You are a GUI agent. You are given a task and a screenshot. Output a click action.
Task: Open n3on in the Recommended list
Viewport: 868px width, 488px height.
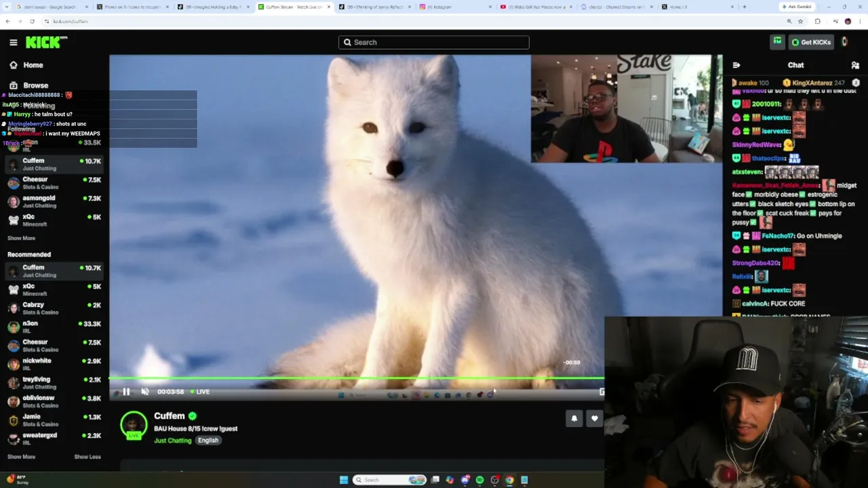54,327
